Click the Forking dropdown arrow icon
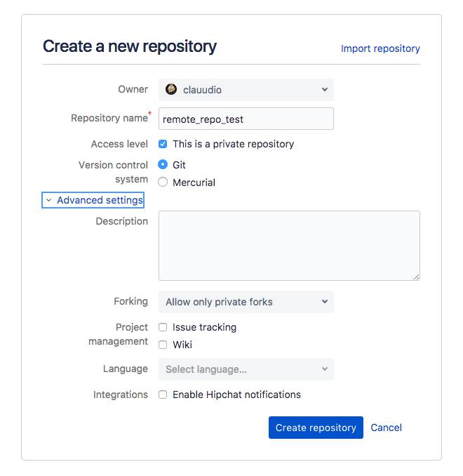The image size is (463, 476). [324, 302]
